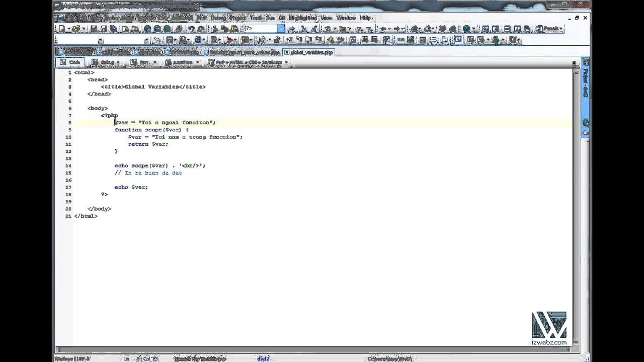Screen dimensions: 644x362
Task: Expand the Localhost dropdown
Action: tap(197, 62)
